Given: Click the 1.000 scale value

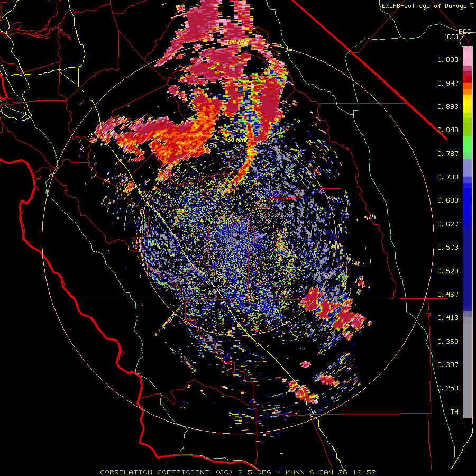Looking at the screenshot, I should (448, 59).
